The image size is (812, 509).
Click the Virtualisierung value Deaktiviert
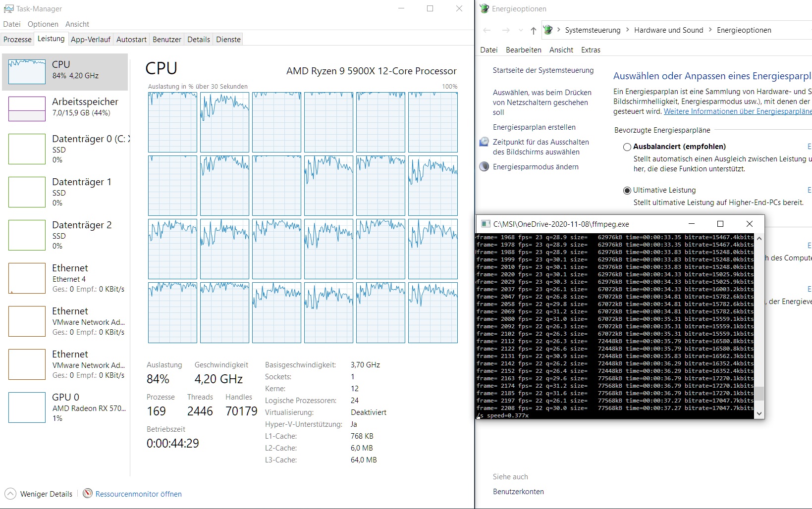tap(369, 412)
